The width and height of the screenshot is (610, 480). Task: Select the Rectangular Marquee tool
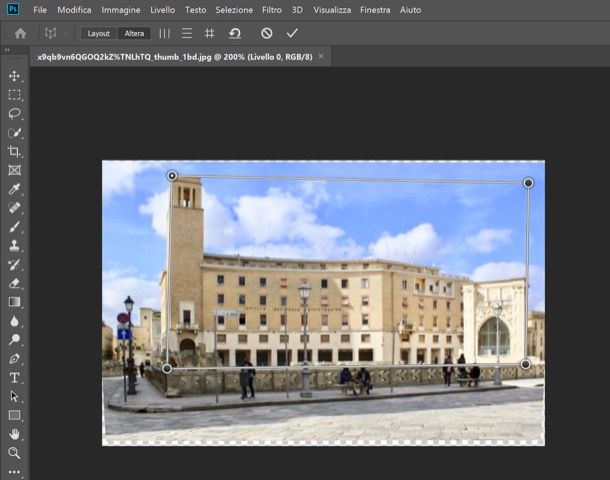pyautogui.click(x=14, y=95)
